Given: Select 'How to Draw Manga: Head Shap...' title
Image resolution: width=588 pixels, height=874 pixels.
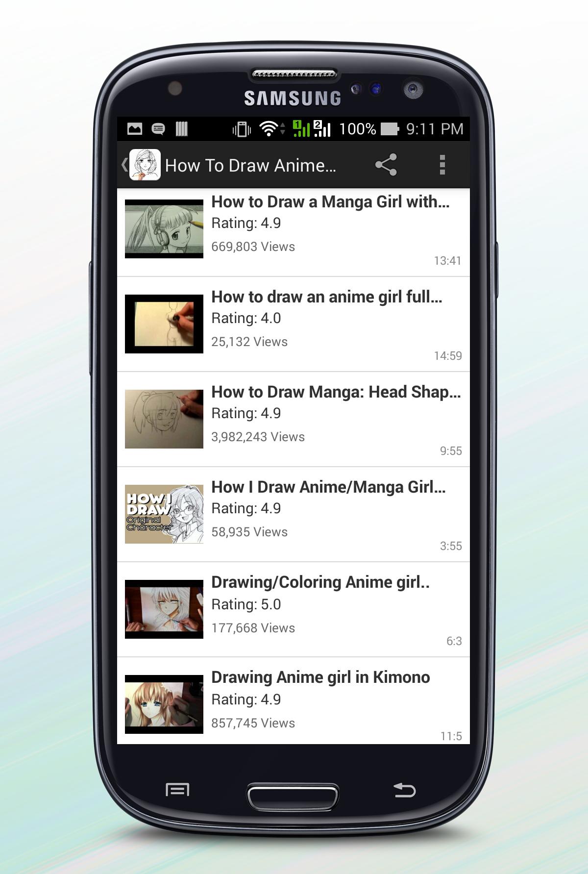Looking at the screenshot, I should point(336,392).
